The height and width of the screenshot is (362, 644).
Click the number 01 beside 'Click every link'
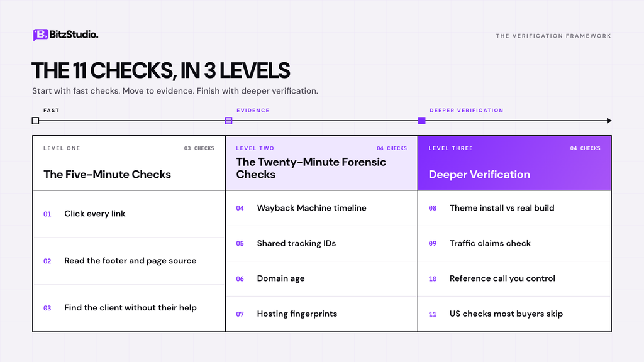[x=47, y=214]
